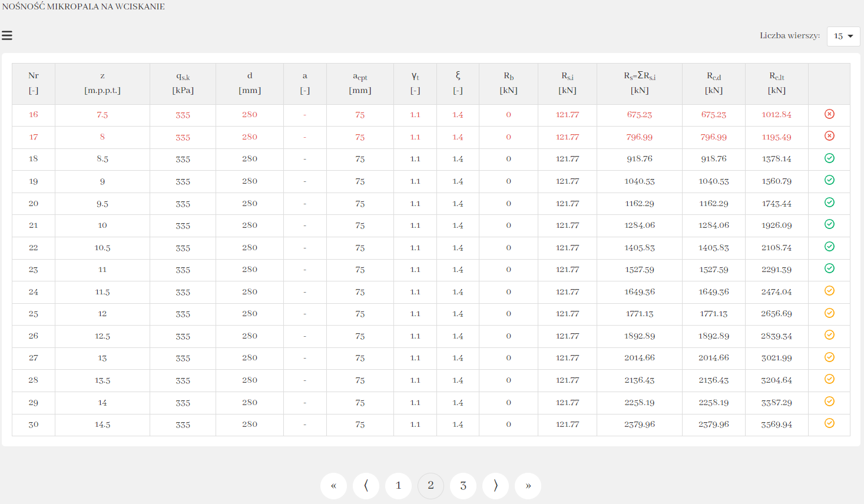
Task: Select the Rc,lt value 1378.14 cell
Action: pos(776,159)
